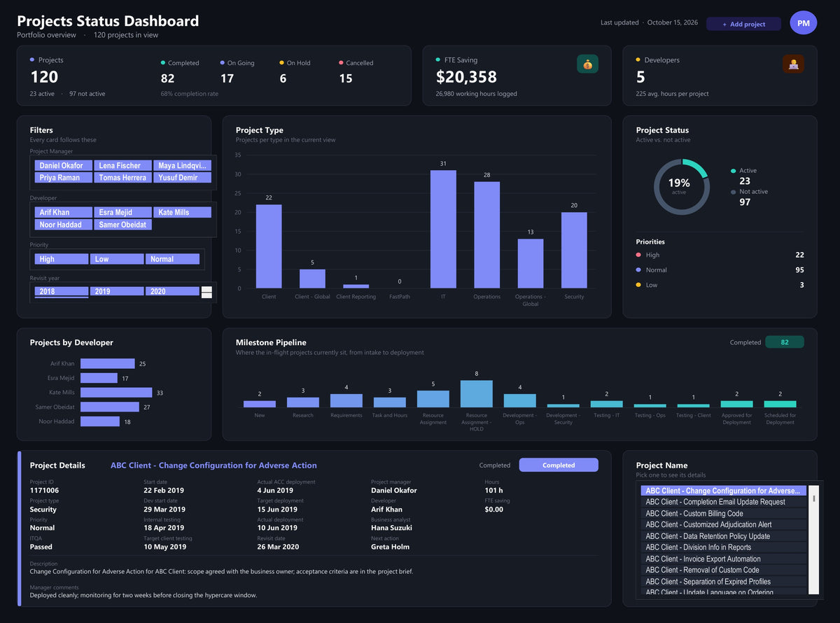840x623 pixels.
Task: Click the Developers card person icon
Action: tap(793, 64)
